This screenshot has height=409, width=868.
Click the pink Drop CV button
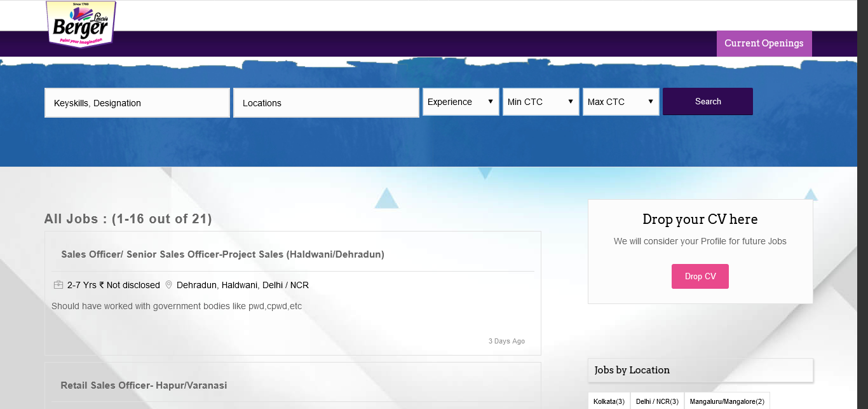point(700,277)
